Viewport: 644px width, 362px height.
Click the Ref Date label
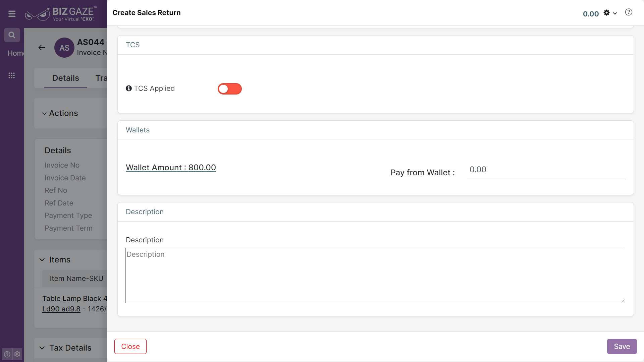pos(59,203)
